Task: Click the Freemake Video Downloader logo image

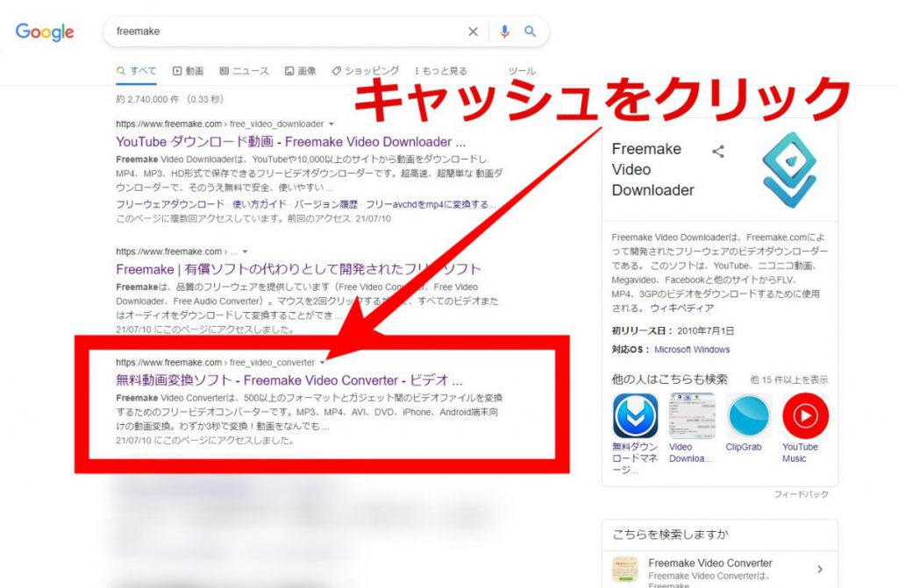Action: tap(789, 169)
